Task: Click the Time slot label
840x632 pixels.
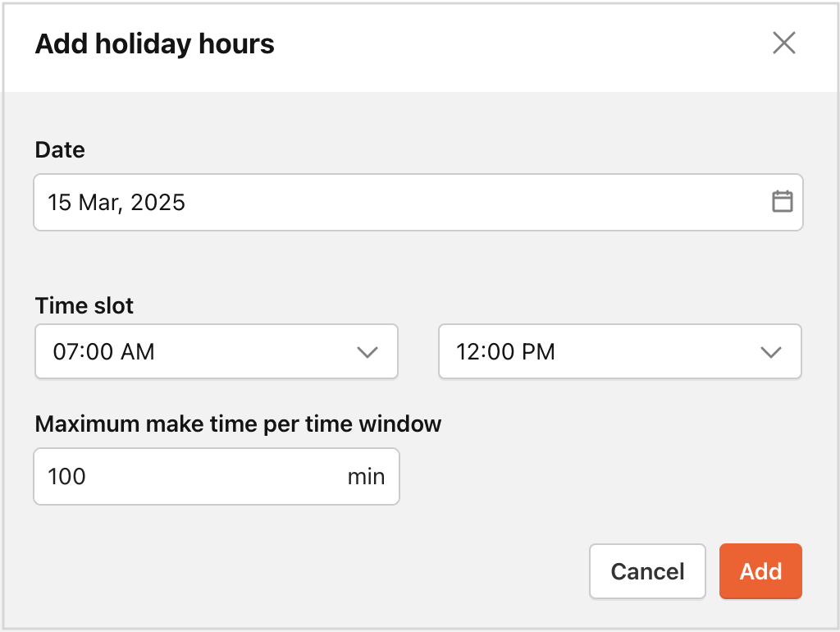Action: click(x=84, y=305)
